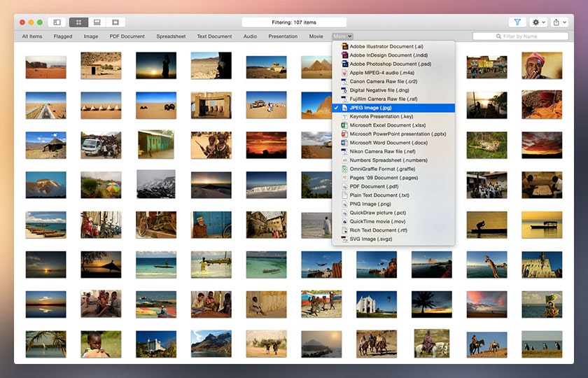Select the penguins on beach thumbnail
The width and height of the screenshot is (588, 378).
point(542,344)
